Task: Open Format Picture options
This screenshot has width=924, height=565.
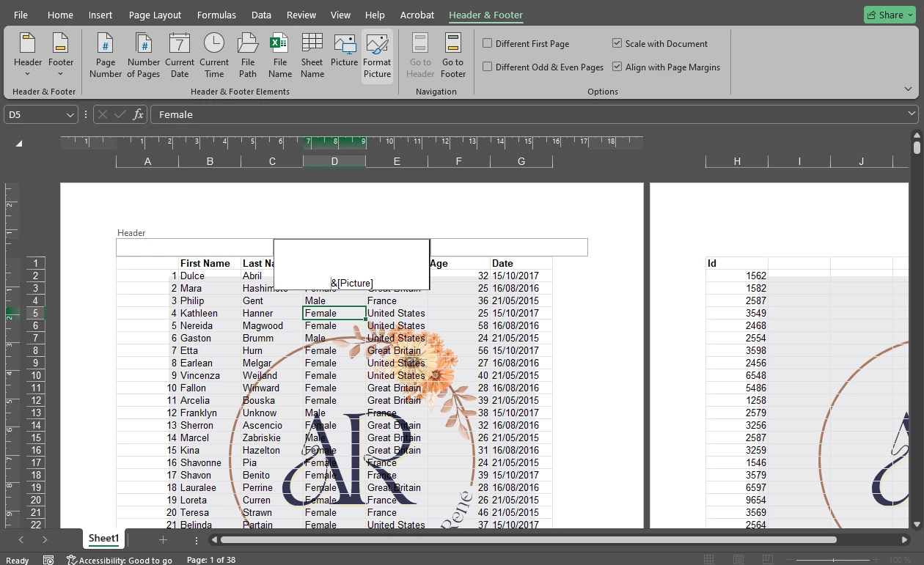Action: tap(377, 56)
